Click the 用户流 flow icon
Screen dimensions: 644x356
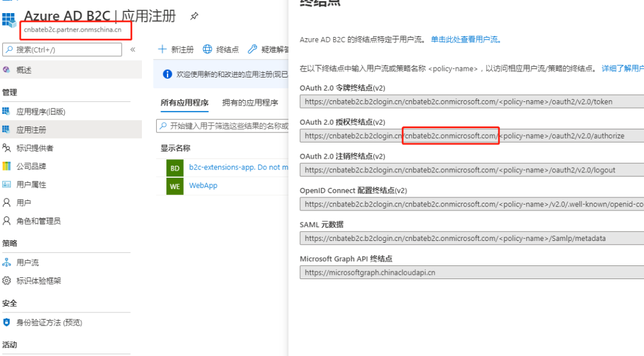click(x=6, y=262)
